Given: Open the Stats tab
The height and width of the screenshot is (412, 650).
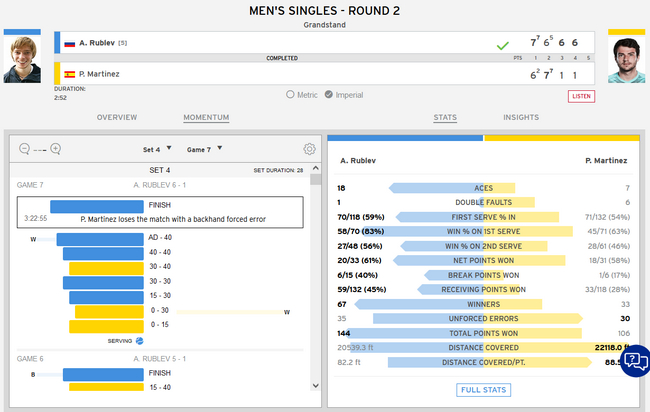Looking at the screenshot, I should click(445, 118).
